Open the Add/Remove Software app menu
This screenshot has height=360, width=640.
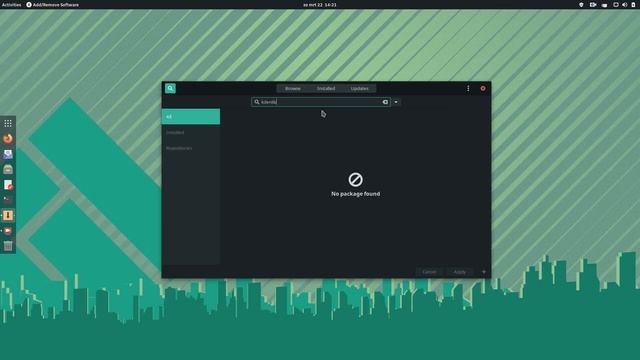pyautogui.click(x=53, y=5)
